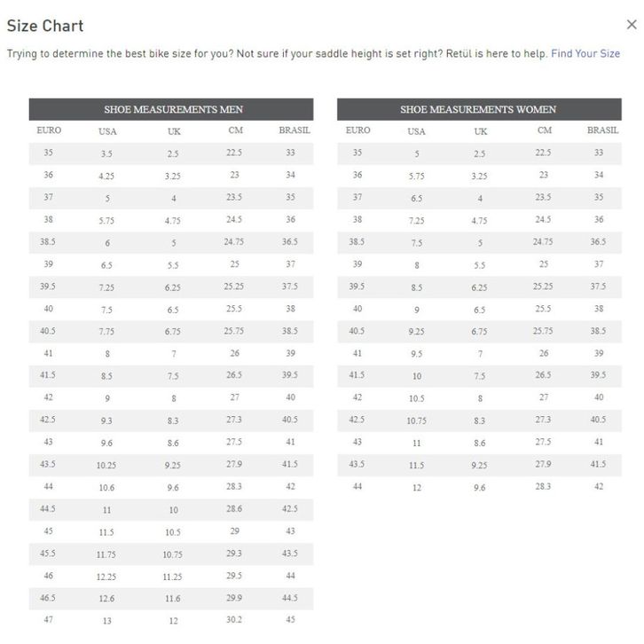
Task: Click USA size 12.25 in men's table
Action: pos(106,577)
